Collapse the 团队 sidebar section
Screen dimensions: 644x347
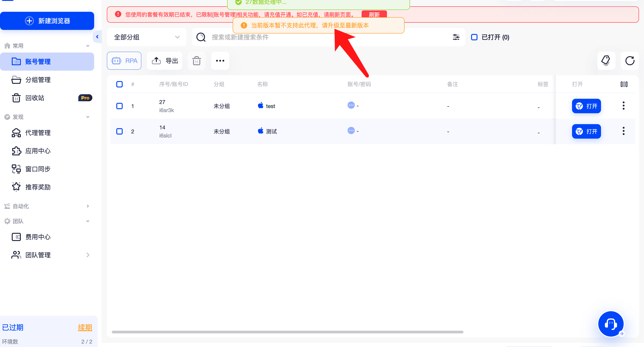(88, 221)
